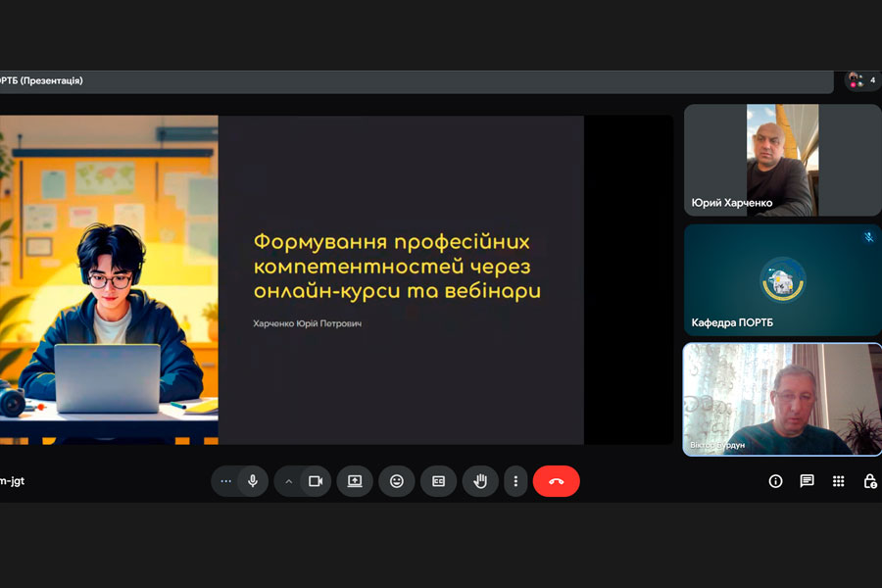Toggle the microphone mute button

click(x=253, y=481)
